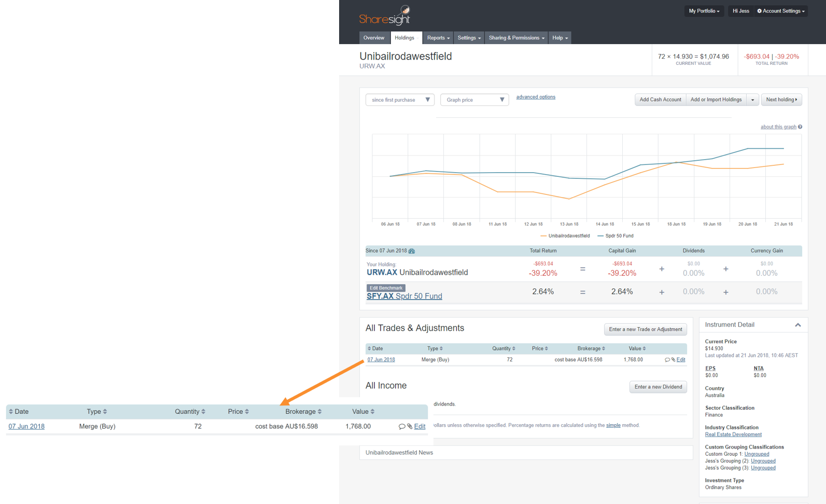Click the attachment icon before Edit in All Trades table
Image resolution: width=826 pixels, height=504 pixels.
[674, 360]
